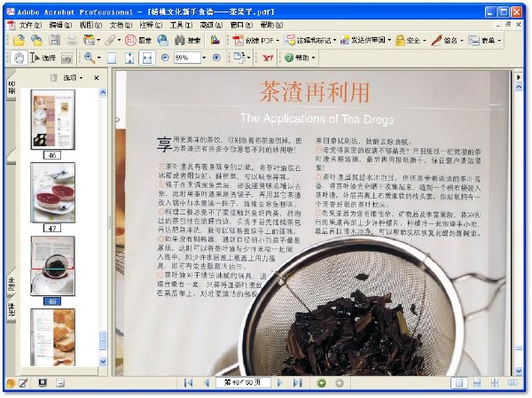Click the zoom in plus button
532x398 pixels.
(x=216, y=58)
